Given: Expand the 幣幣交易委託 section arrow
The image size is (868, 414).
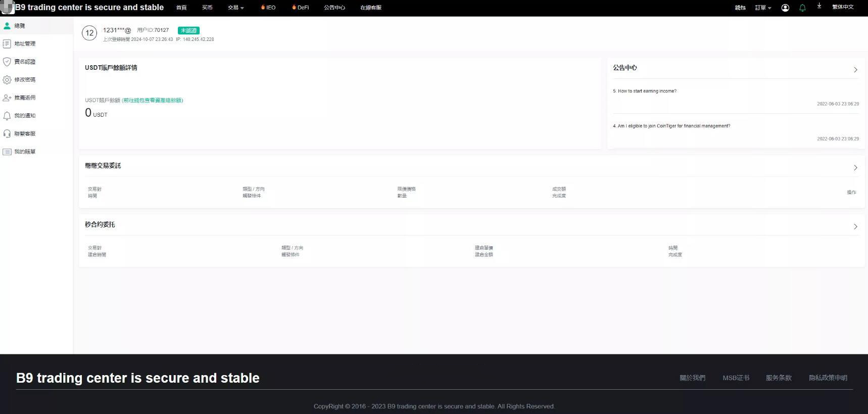Looking at the screenshot, I should click(x=855, y=168).
